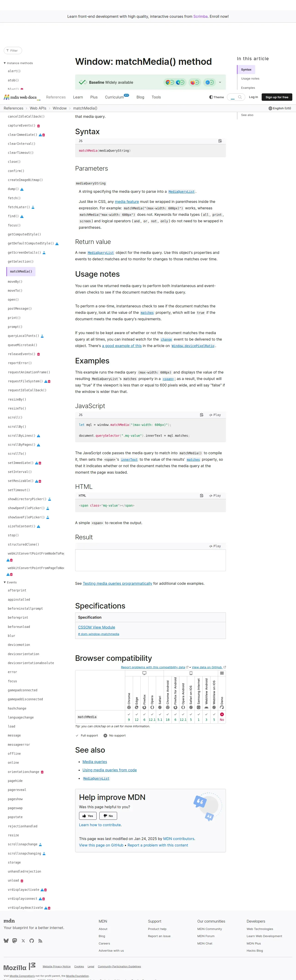Open the Plus menu in header
Viewport: 296px width, 980px height.
tap(94, 97)
